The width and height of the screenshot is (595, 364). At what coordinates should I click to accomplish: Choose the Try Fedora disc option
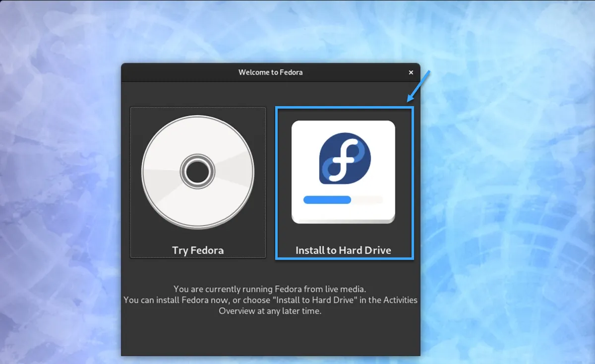coord(198,182)
